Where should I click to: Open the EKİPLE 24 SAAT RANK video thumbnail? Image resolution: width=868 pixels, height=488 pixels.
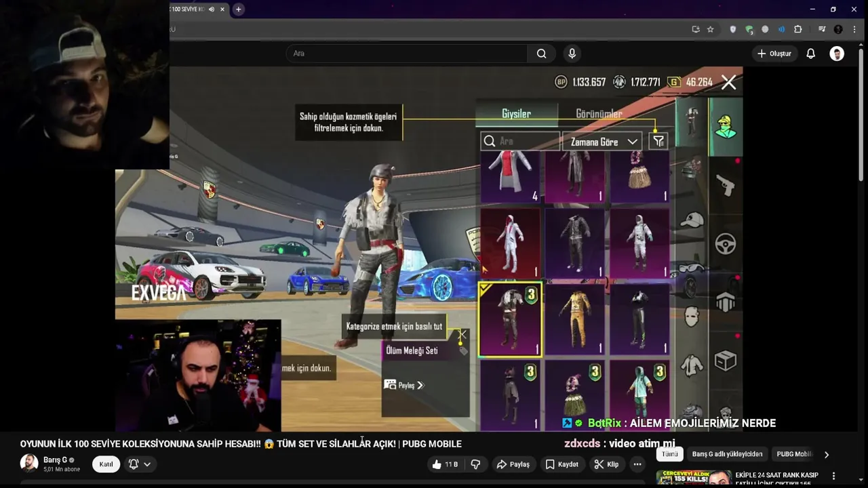point(694,478)
